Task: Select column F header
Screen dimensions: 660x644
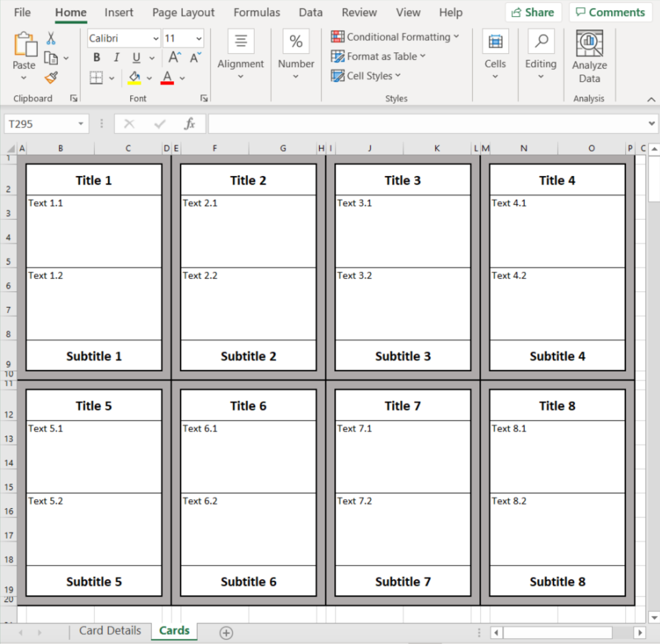Action: click(x=215, y=148)
